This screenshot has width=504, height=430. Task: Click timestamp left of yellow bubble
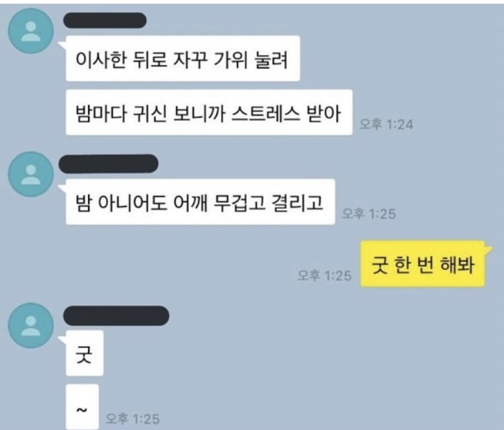pos(325,275)
